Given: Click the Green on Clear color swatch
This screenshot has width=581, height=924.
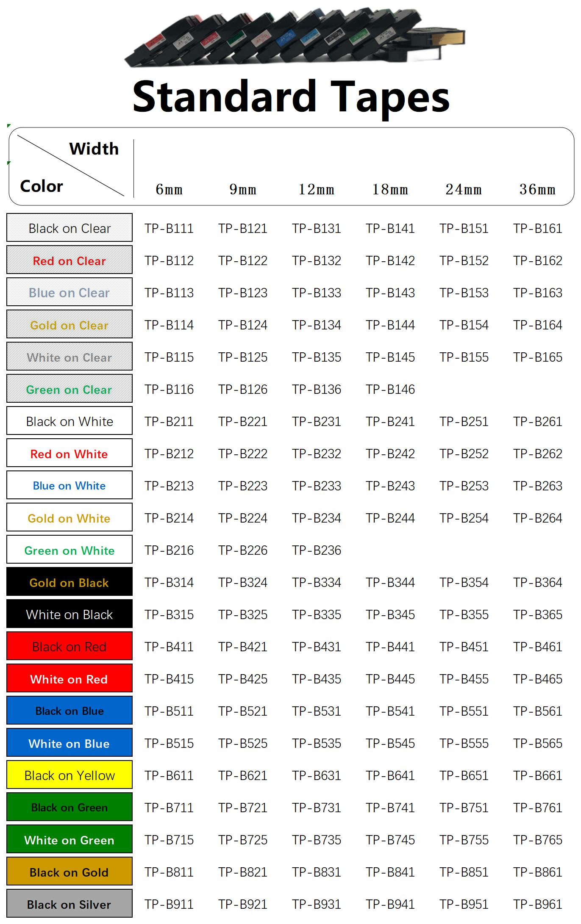Looking at the screenshot, I should (x=69, y=389).
